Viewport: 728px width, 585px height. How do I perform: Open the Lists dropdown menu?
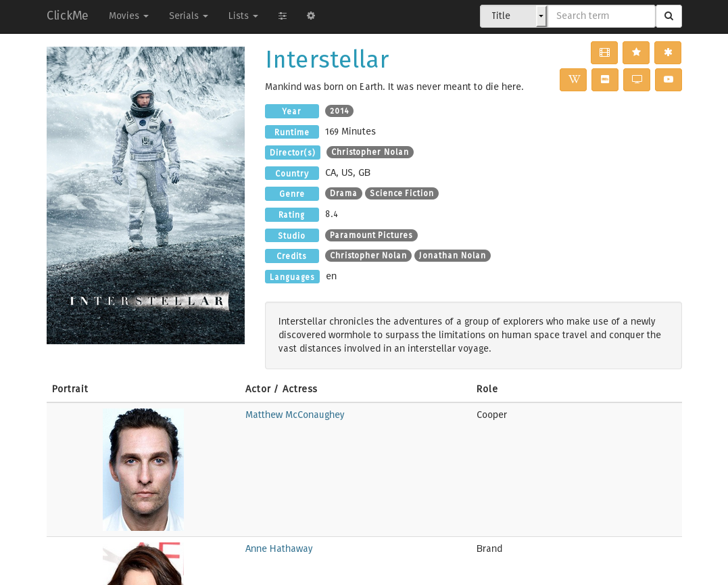tap(243, 16)
